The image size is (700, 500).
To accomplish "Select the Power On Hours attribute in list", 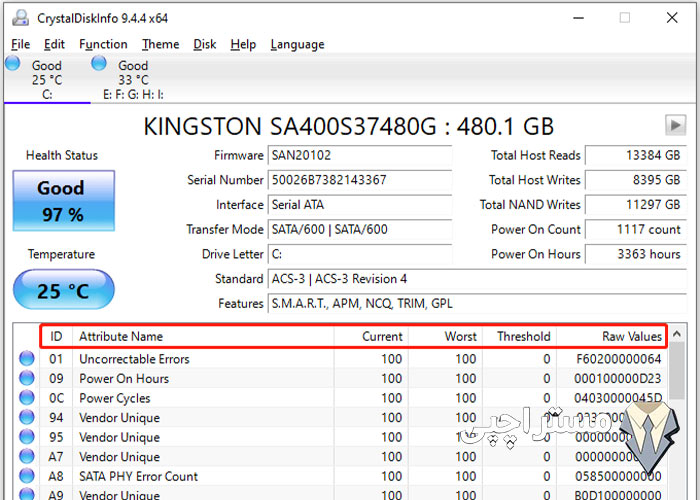I will coord(124,379).
